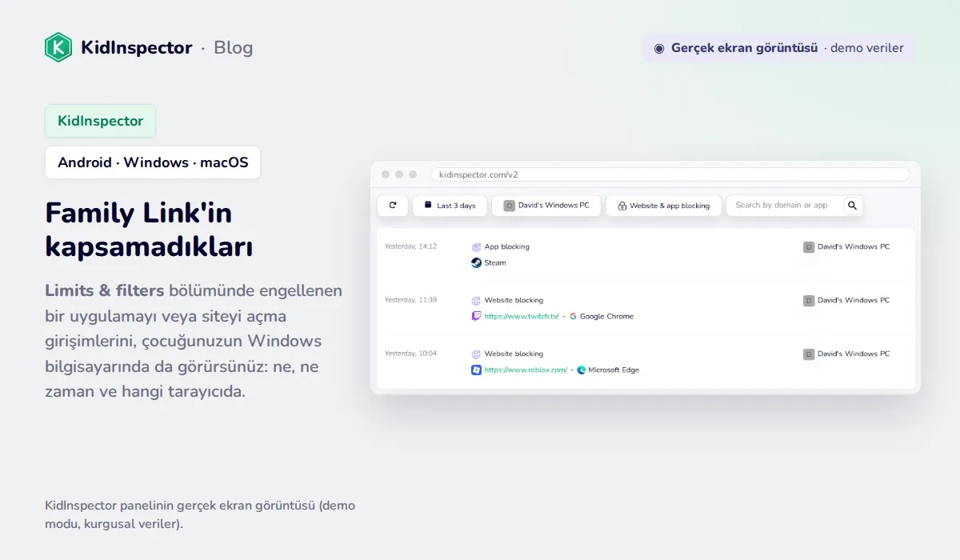This screenshot has width=960, height=560.
Task: Click the App blocking icon
Action: pyautogui.click(x=476, y=247)
